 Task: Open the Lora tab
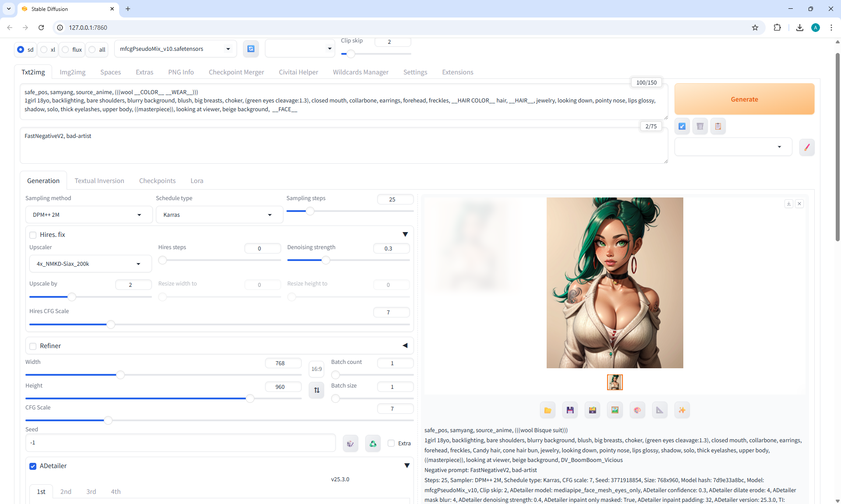coord(197,181)
